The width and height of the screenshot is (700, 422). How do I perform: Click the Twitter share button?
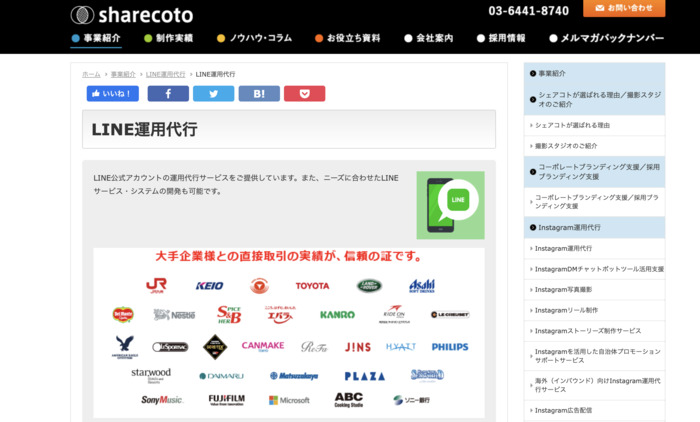click(x=213, y=94)
